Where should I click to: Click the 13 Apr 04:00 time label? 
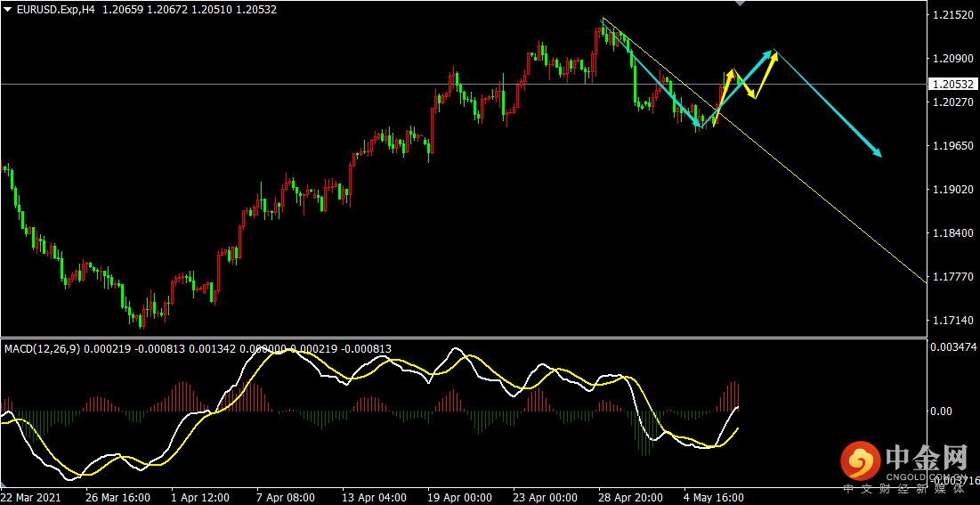point(375,498)
